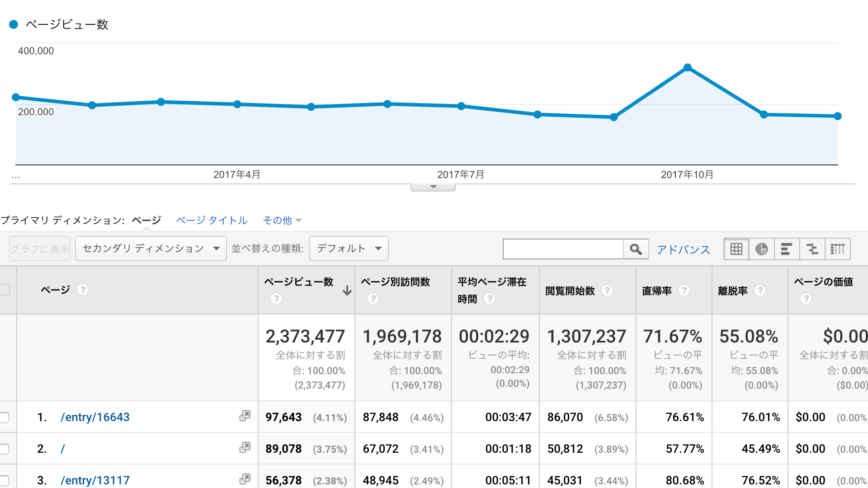Click help icon next to 直帰率

(684, 291)
